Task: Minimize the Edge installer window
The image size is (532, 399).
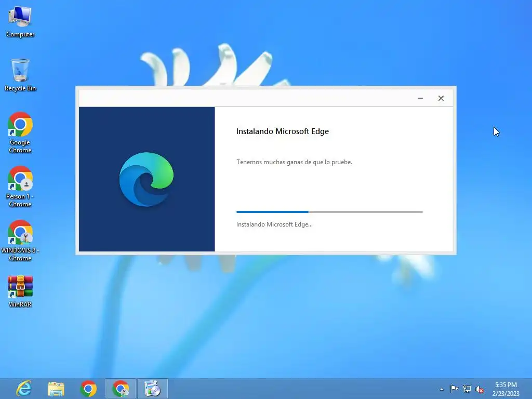Action: [x=420, y=98]
